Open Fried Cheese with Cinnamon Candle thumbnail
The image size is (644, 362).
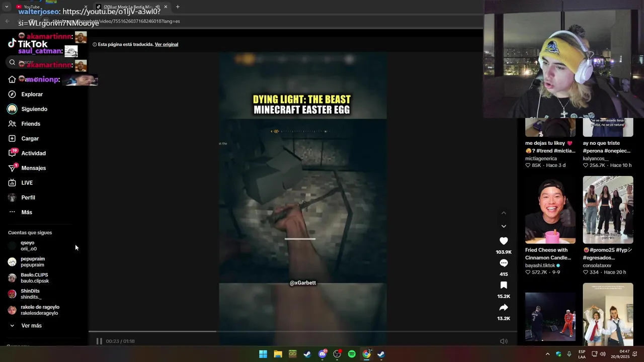[550, 210]
